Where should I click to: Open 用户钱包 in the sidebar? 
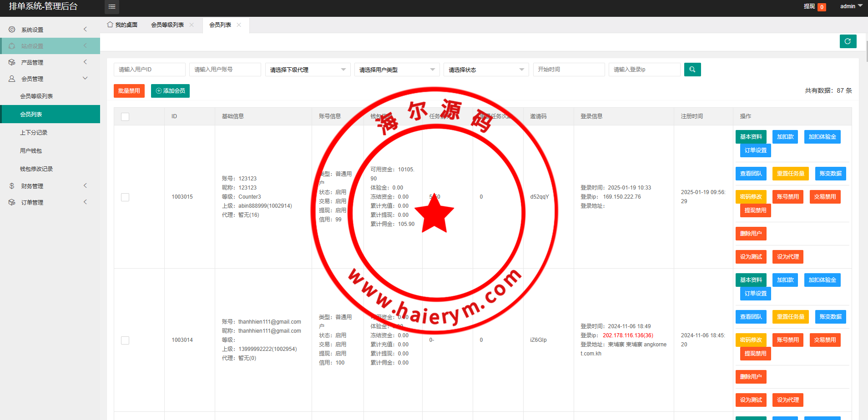tap(31, 151)
